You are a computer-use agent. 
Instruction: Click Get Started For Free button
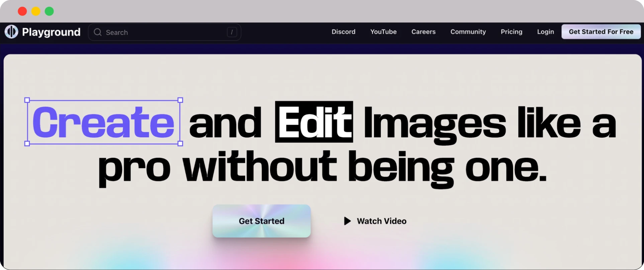[601, 32]
